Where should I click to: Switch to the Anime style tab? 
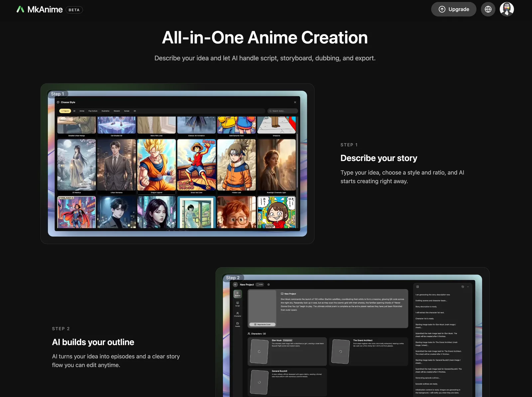tap(82, 111)
